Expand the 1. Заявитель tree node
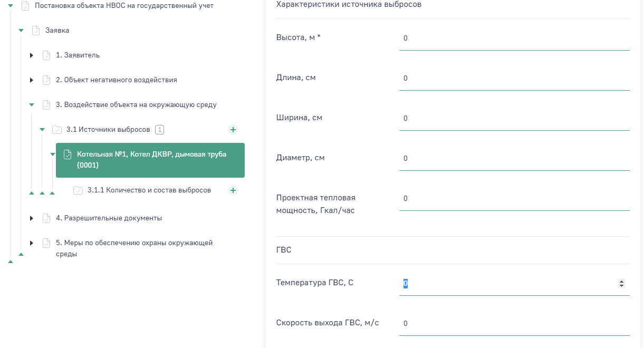 [x=32, y=55]
